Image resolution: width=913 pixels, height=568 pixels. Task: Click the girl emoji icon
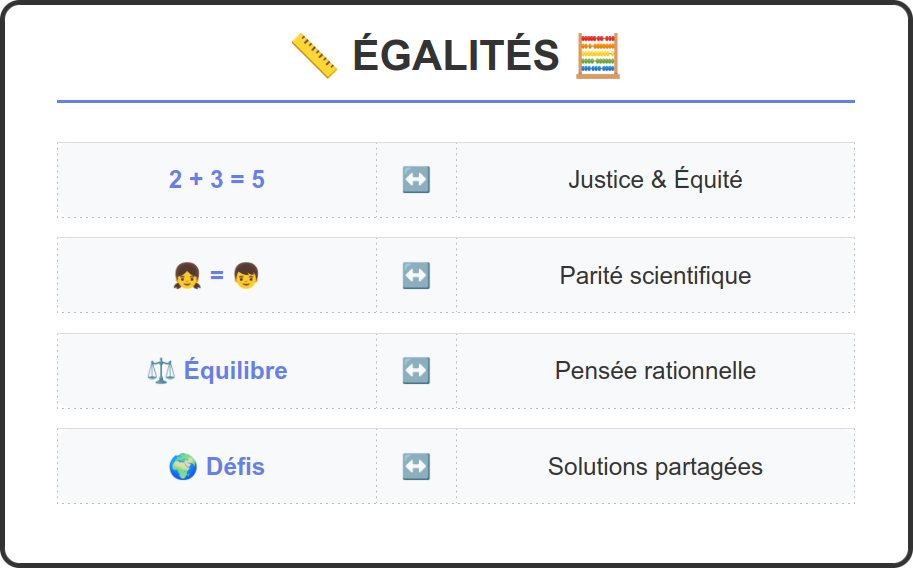(187, 276)
